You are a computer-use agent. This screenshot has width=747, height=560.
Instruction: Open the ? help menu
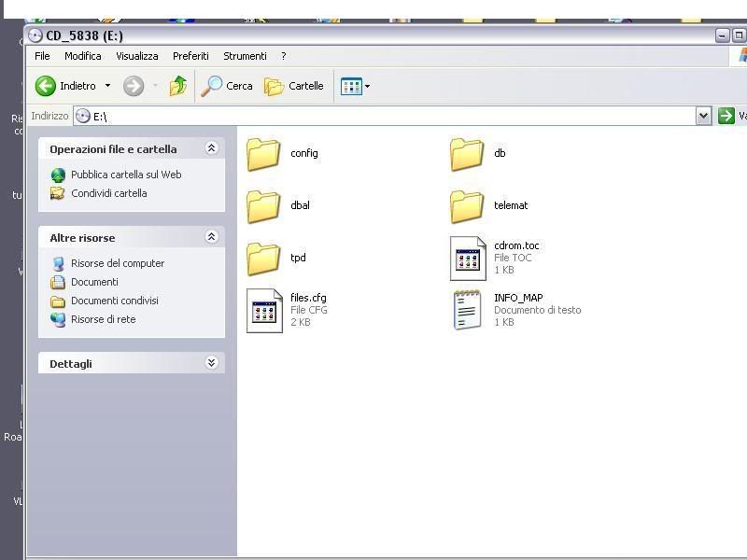284,56
